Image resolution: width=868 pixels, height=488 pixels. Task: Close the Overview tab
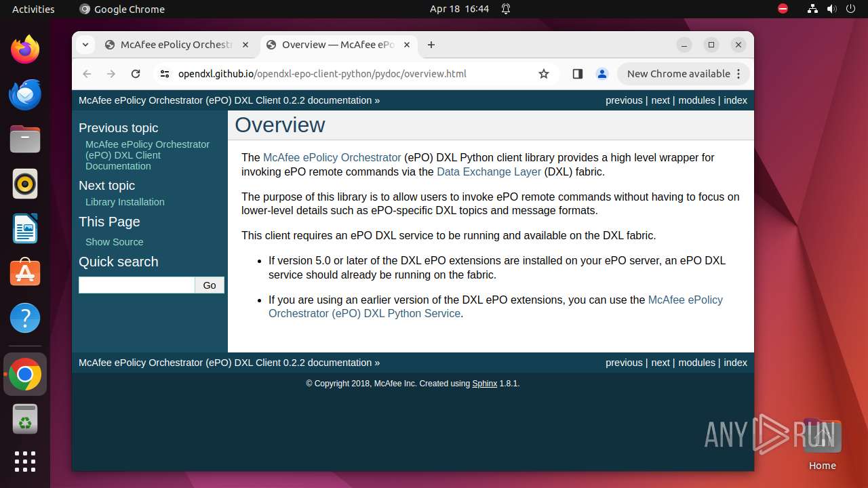coord(407,45)
